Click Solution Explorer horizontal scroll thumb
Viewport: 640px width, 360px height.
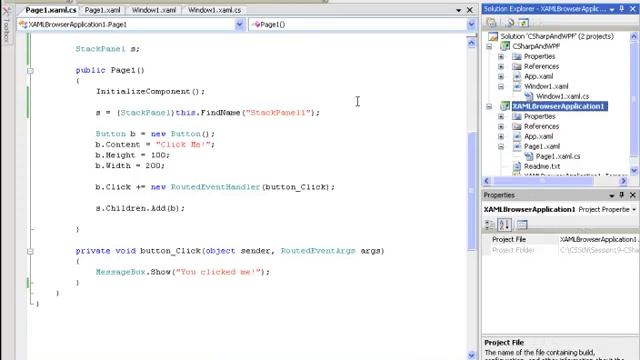point(544,181)
